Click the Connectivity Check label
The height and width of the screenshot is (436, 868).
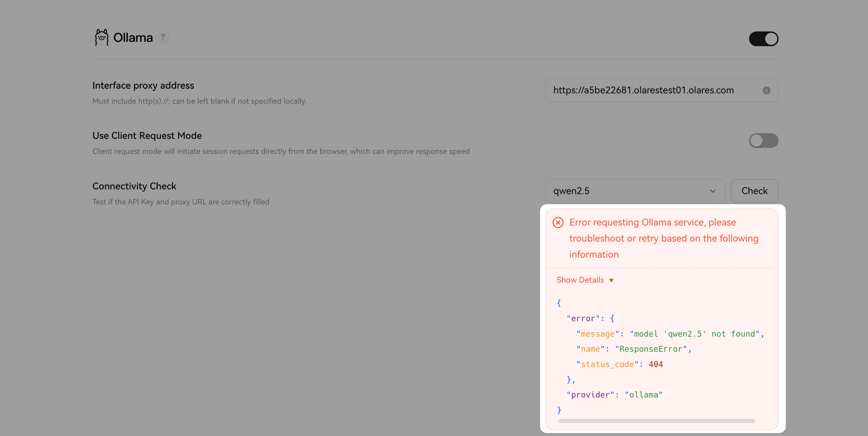click(134, 186)
